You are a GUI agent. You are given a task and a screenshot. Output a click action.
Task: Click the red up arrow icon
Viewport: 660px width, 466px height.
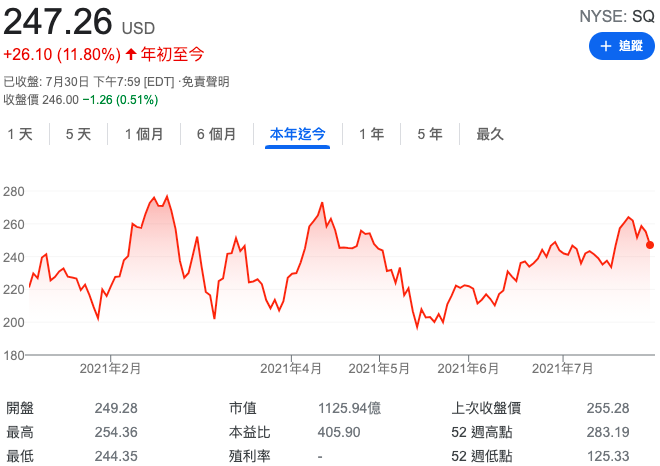(131, 54)
